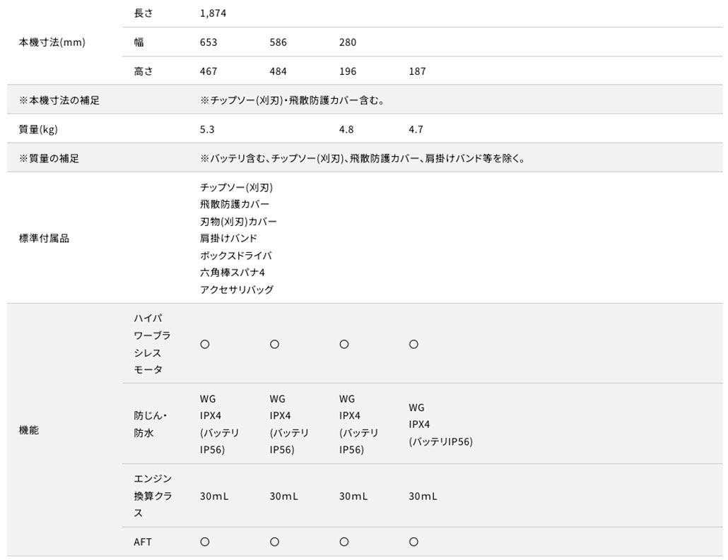Select the 長さ label
This screenshot has width=728, height=560.
coord(143,13)
